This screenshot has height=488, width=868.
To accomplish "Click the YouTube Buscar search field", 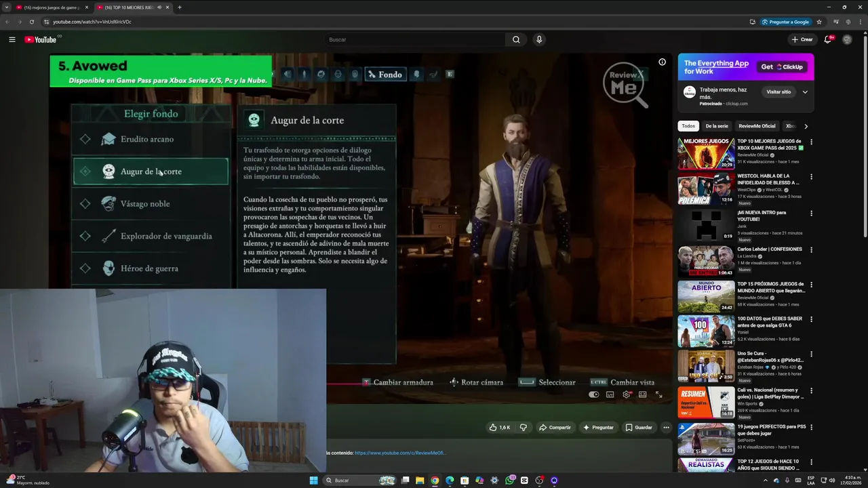I will pyautogui.click(x=414, y=39).
